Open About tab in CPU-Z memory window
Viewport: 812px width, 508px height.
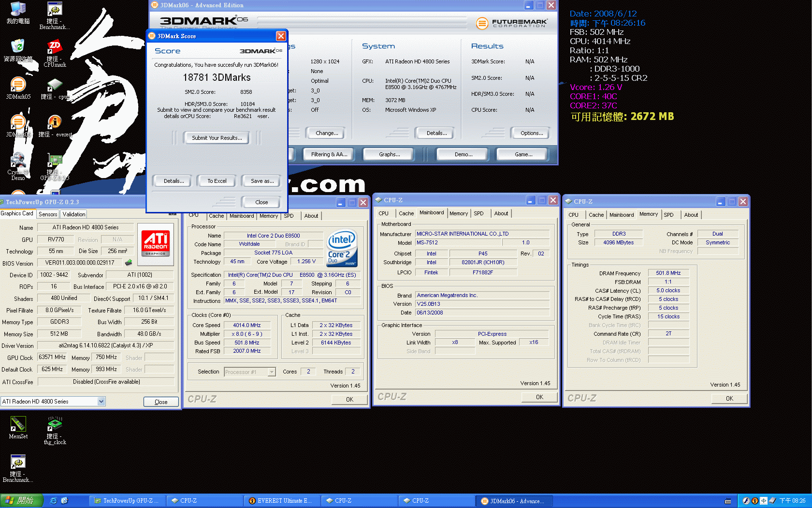click(x=691, y=215)
